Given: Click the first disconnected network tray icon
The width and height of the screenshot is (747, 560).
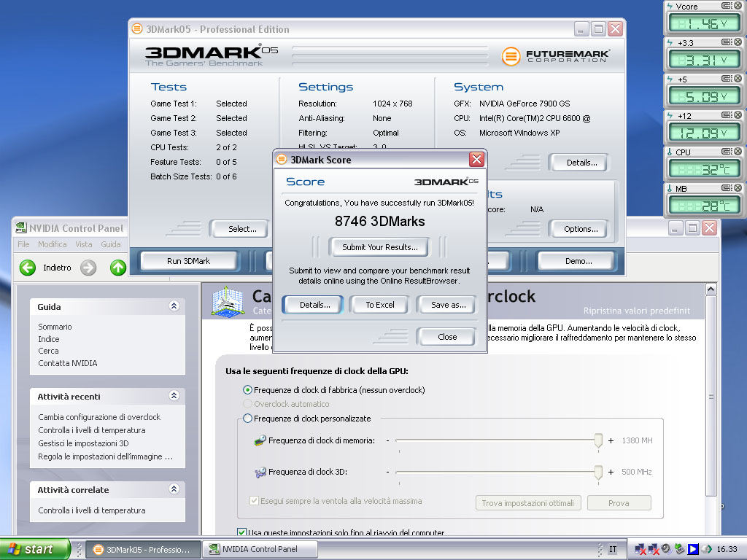Looking at the screenshot, I should (x=640, y=550).
